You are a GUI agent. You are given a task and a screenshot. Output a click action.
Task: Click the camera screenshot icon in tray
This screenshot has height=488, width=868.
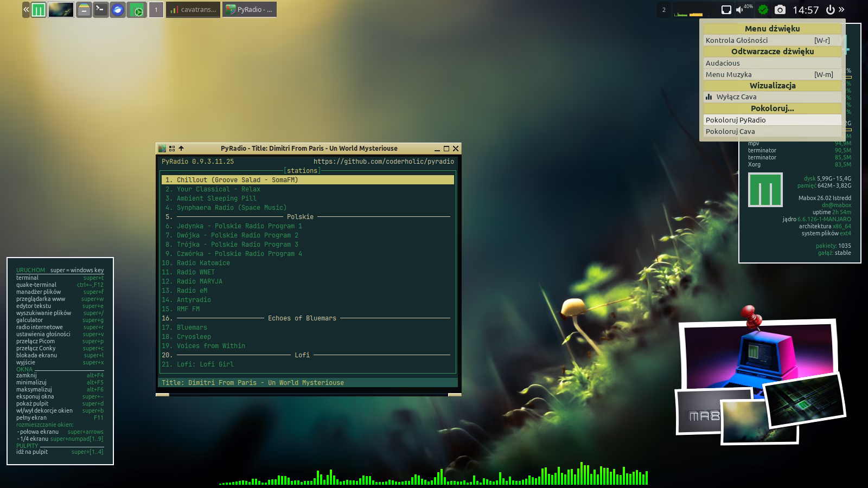tap(780, 10)
